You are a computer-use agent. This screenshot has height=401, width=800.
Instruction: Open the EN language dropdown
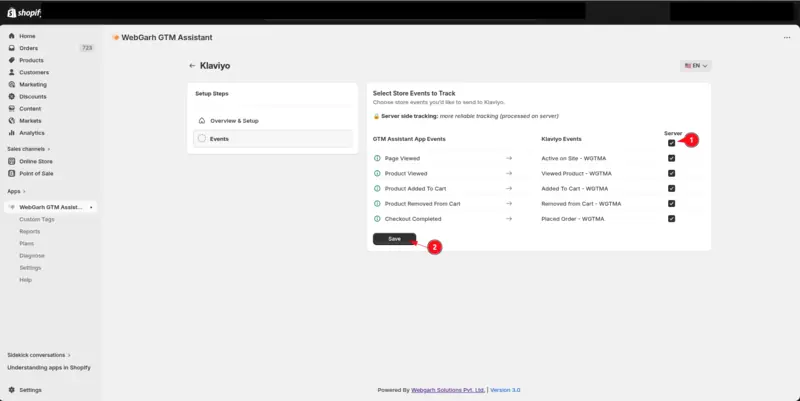695,66
